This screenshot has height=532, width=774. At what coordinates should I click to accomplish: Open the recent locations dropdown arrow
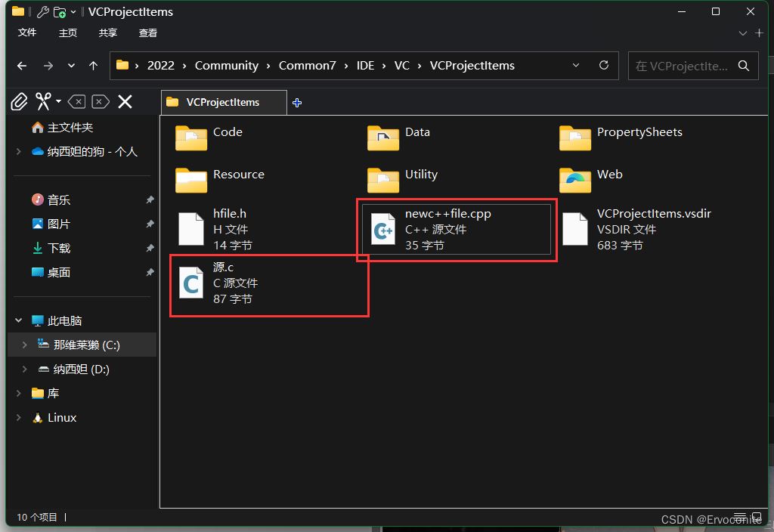click(x=71, y=66)
